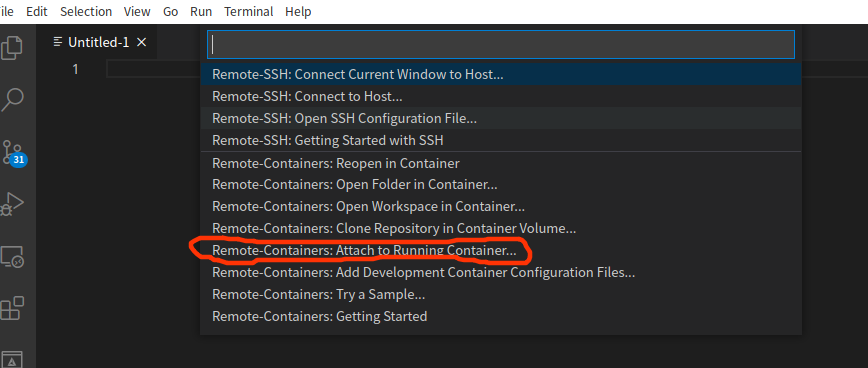This screenshot has height=368, width=868.
Task: Open the Run and Debug view
Action: click(x=13, y=204)
